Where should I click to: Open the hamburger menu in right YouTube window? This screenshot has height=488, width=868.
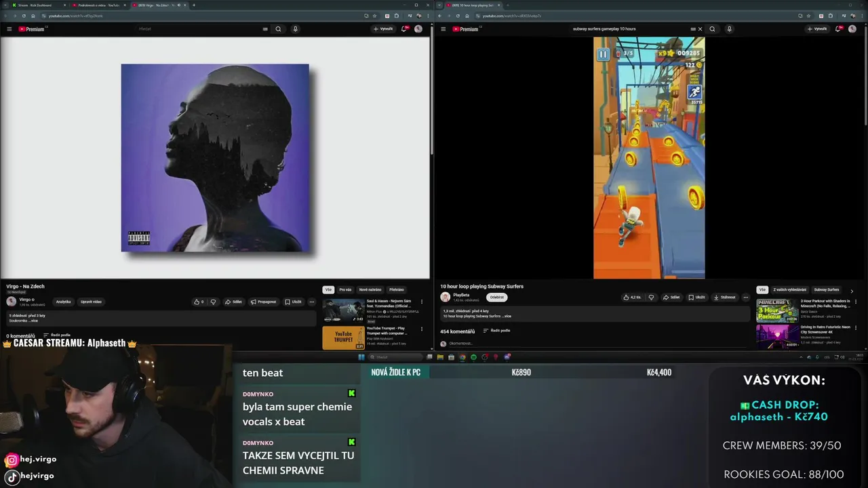coord(443,29)
